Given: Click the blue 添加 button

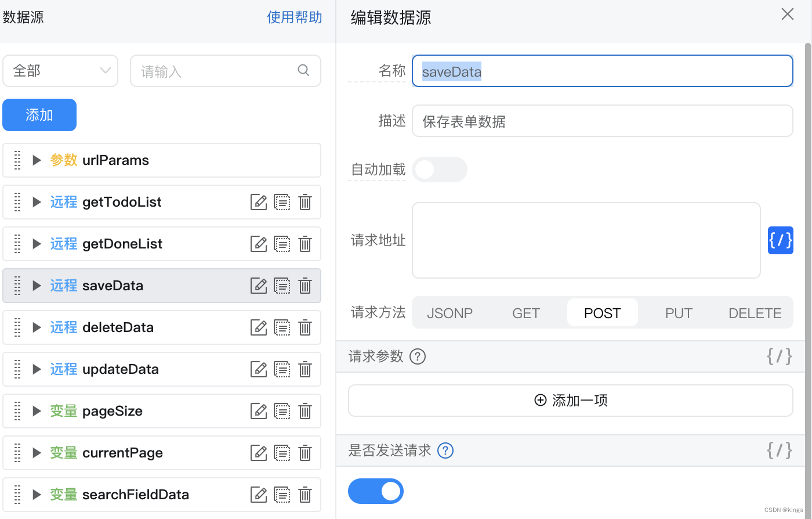Looking at the screenshot, I should [x=39, y=115].
